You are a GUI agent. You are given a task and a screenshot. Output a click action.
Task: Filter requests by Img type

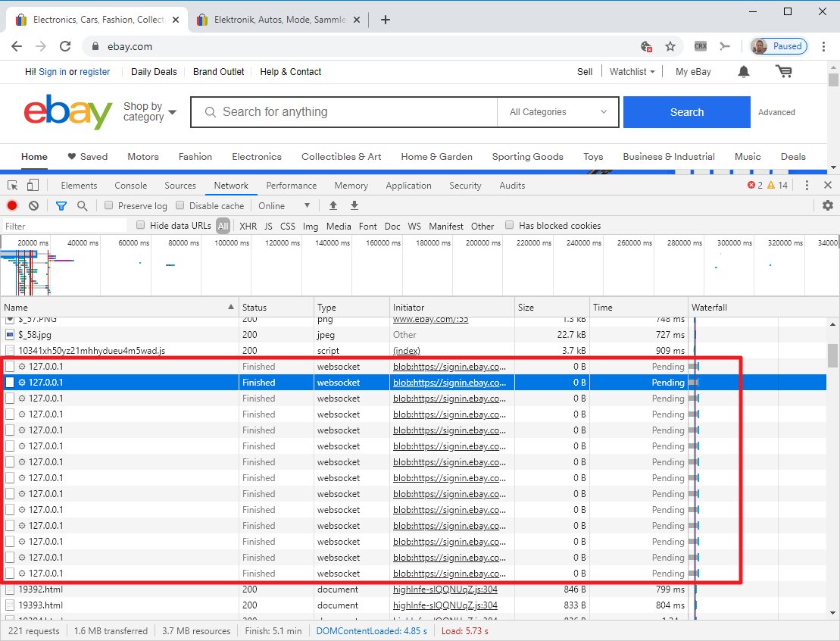pyautogui.click(x=311, y=227)
